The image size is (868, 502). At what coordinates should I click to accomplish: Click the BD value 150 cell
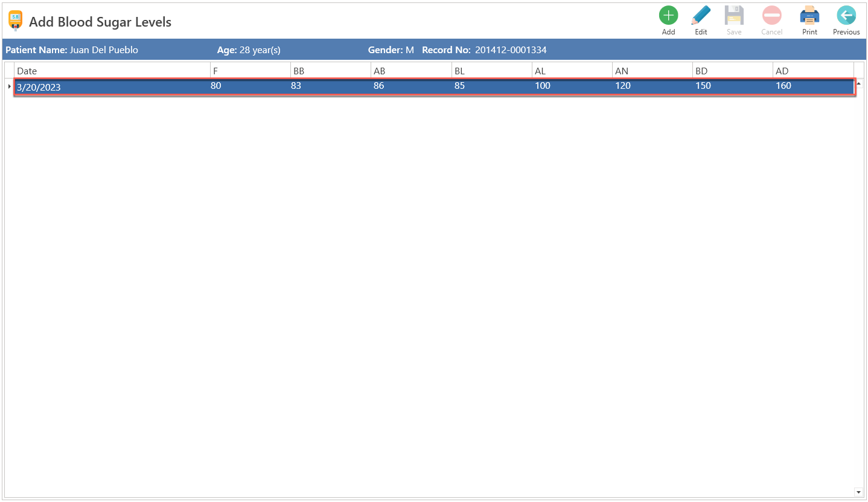point(733,87)
